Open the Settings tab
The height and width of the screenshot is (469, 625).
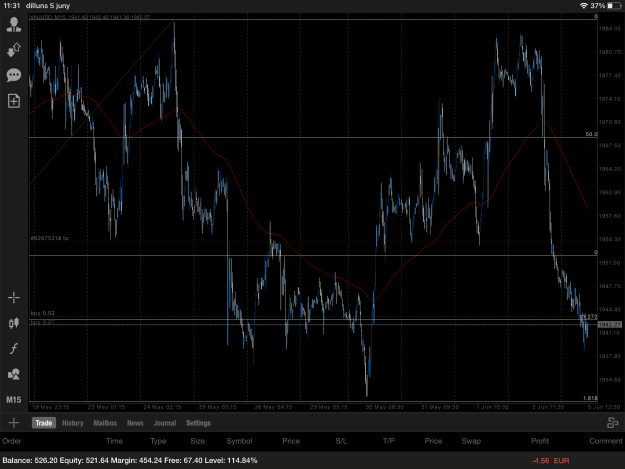(x=198, y=423)
